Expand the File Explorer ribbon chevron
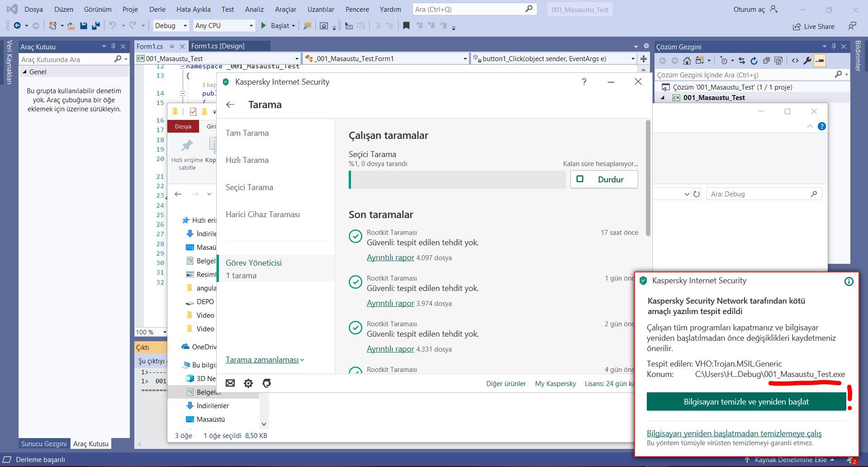The height and width of the screenshot is (467, 868). (810, 126)
